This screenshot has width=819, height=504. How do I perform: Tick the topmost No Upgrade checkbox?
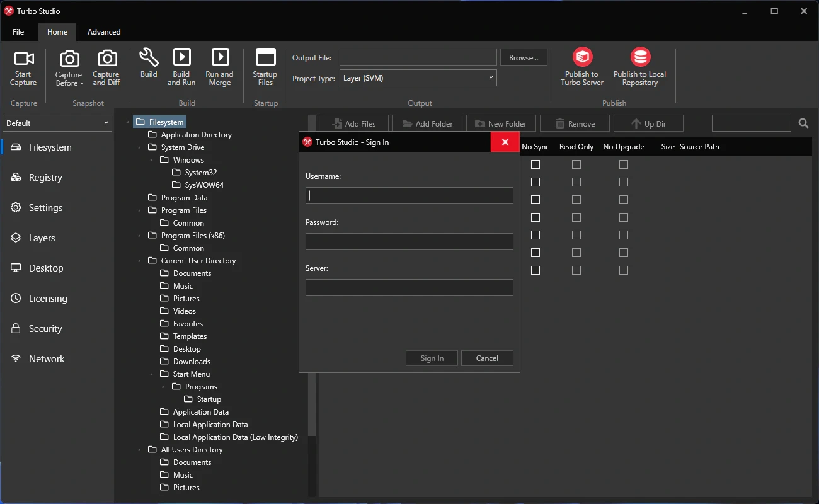click(624, 164)
